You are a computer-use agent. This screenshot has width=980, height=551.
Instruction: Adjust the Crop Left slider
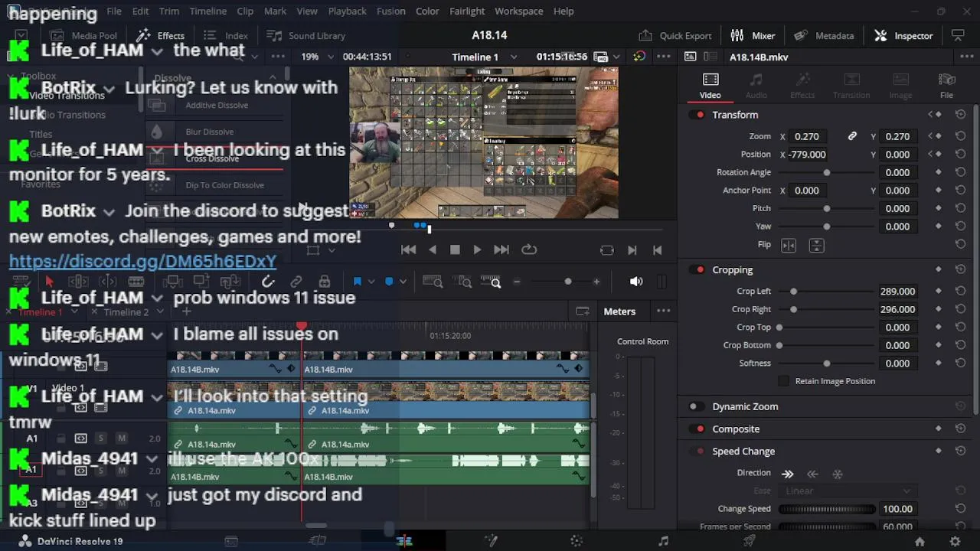(826, 292)
